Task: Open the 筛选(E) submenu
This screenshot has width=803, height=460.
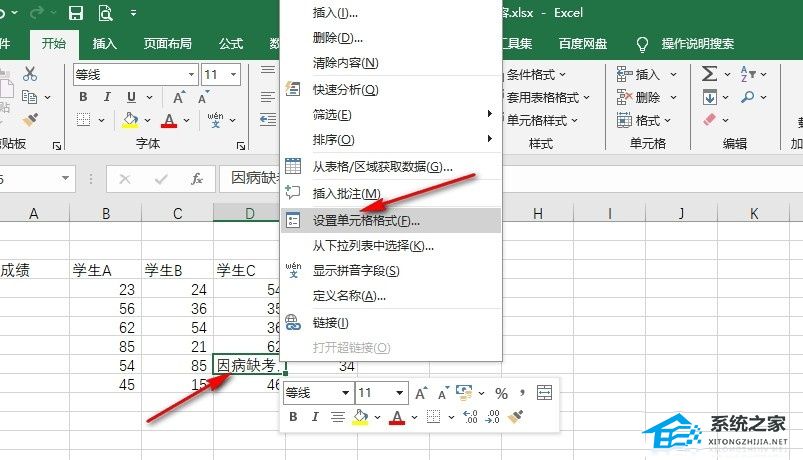Action: (391, 114)
